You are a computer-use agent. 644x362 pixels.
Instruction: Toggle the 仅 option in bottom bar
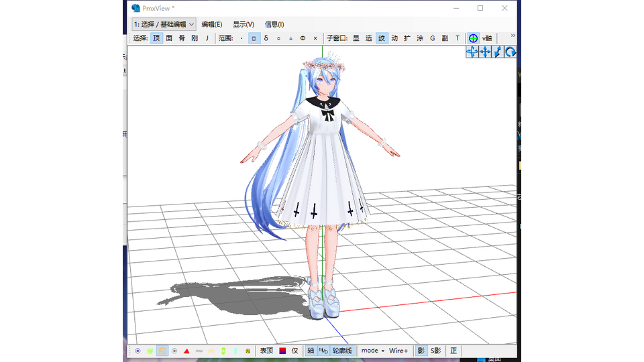pos(295,351)
